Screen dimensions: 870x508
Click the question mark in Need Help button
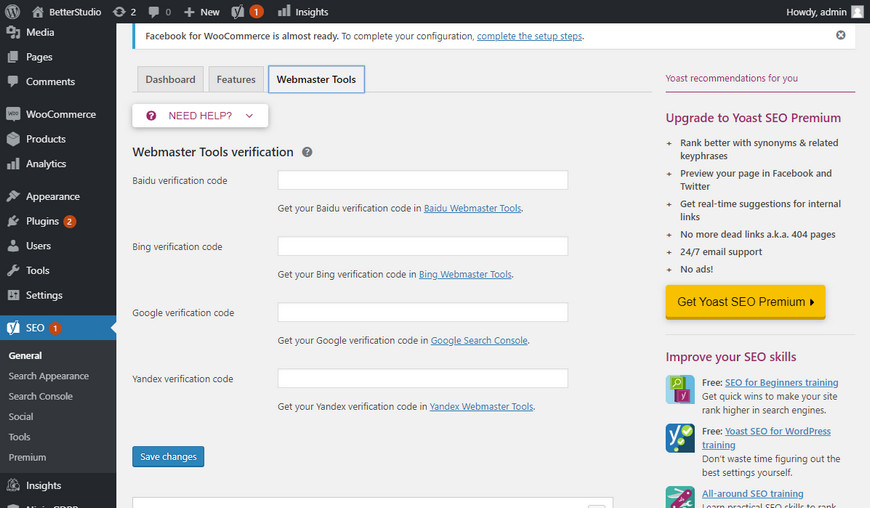click(x=151, y=115)
